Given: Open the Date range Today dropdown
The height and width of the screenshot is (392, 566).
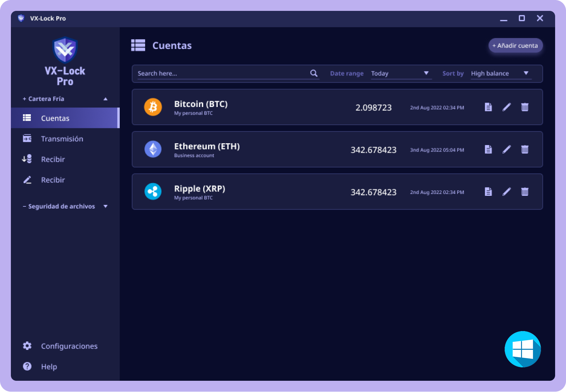Looking at the screenshot, I should pyautogui.click(x=401, y=73).
